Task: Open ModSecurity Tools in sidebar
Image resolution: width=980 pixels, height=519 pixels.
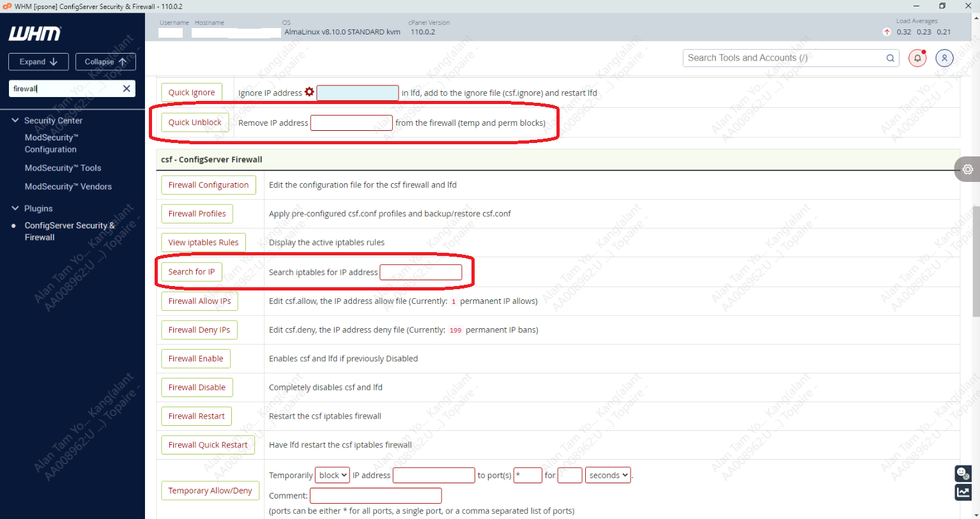Action: [x=63, y=168]
